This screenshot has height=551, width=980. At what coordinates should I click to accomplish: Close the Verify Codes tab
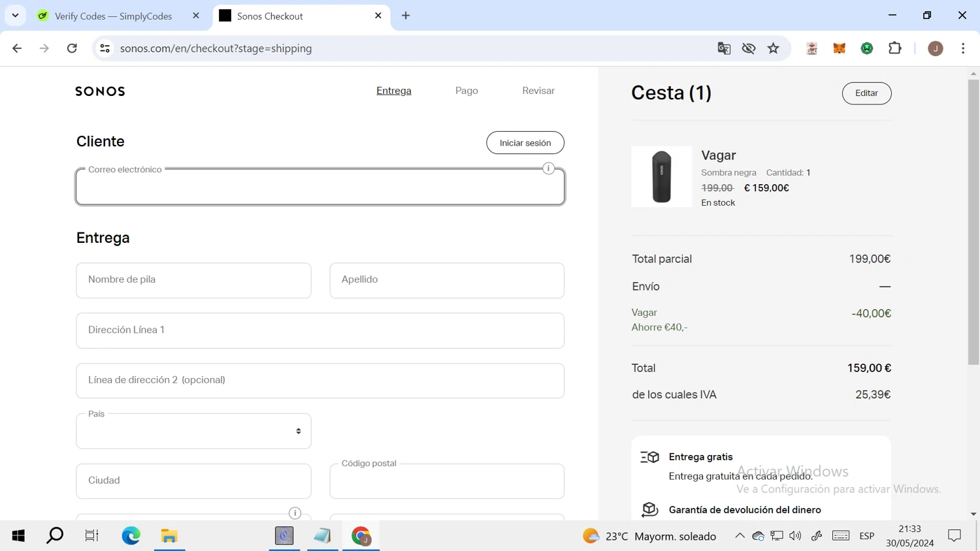pyautogui.click(x=196, y=16)
